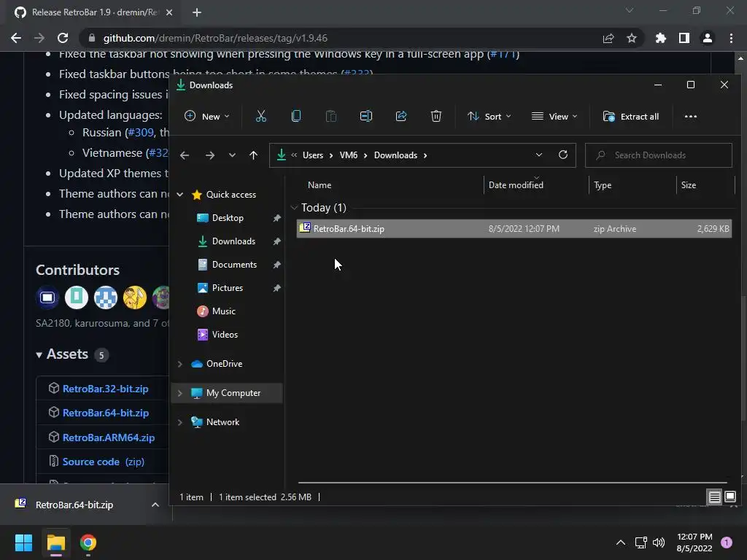Collapse the Quick access tree node

tap(180, 194)
